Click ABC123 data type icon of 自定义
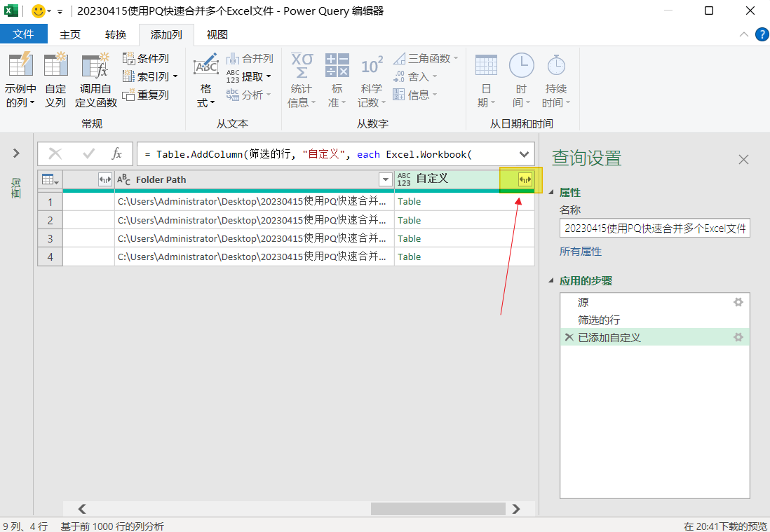770x532 pixels. (404, 179)
